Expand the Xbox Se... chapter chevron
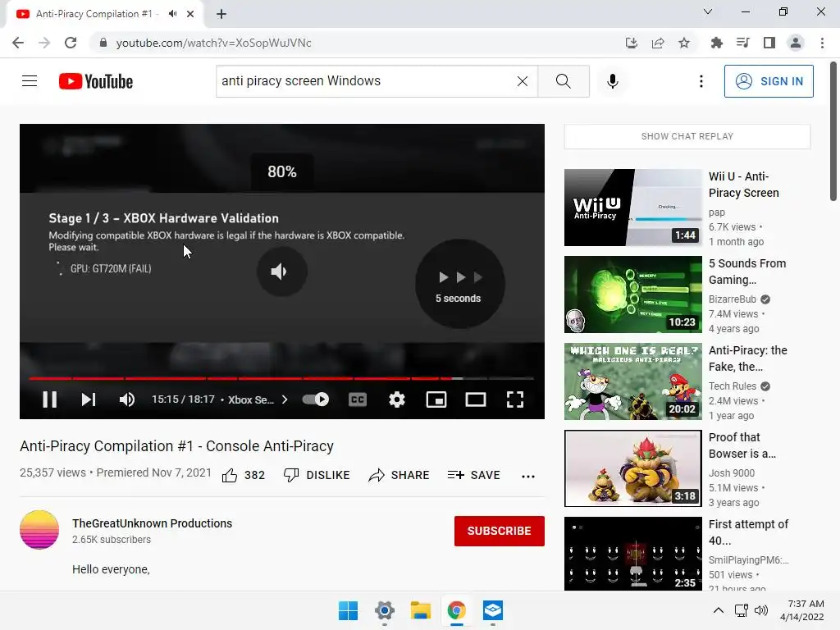The image size is (840, 630). 285,399
